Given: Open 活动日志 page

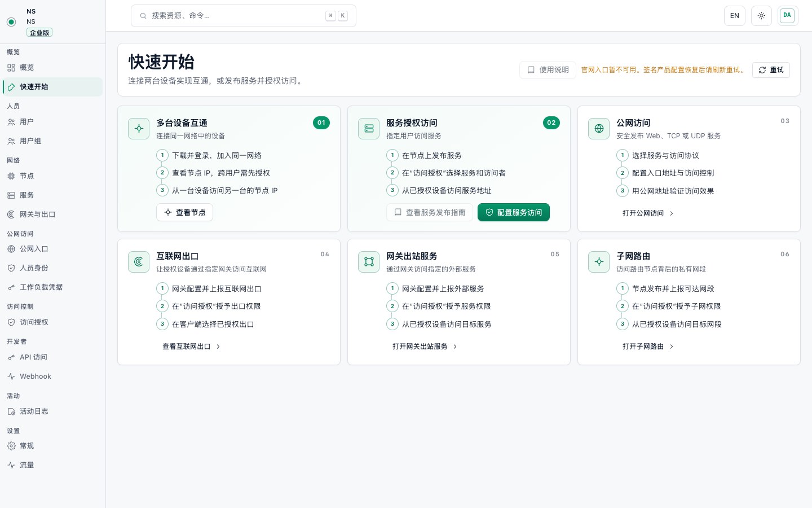Looking at the screenshot, I should [52, 411].
